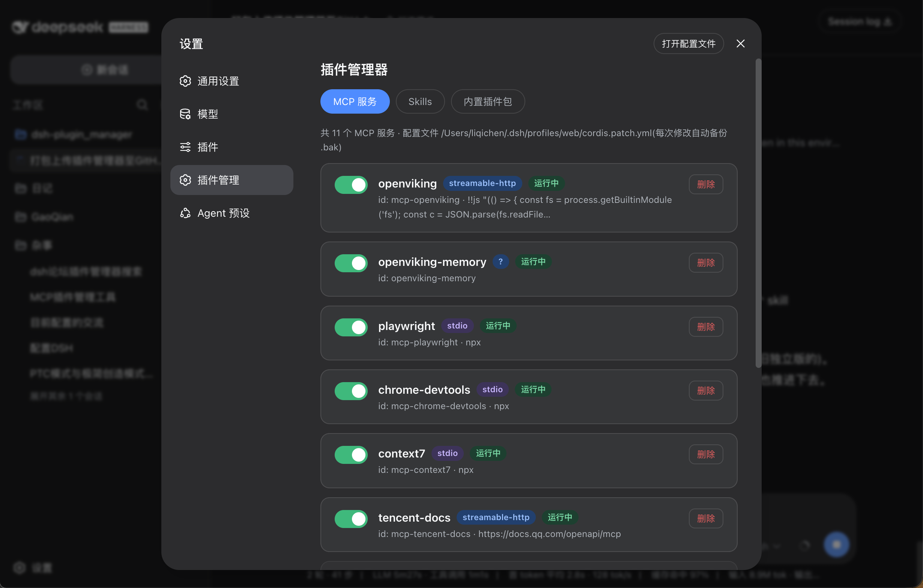This screenshot has width=923, height=588.
Task: Click the playwright service name
Action: point(406,326)
